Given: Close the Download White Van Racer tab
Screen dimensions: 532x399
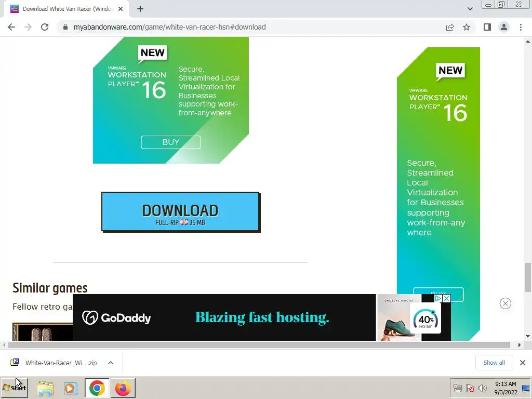Looking at the screenshot, I should click(x=121, y=9).
